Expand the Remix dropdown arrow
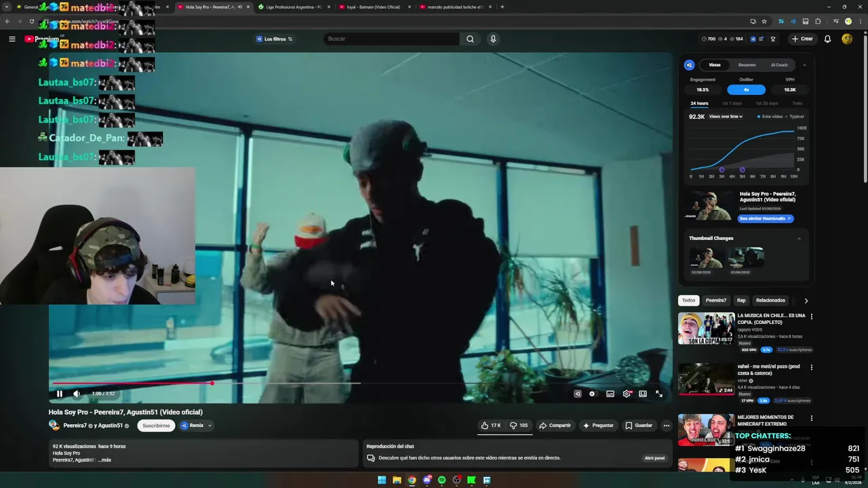868x488 pixels. pyautogui.click(x=210, y=426)
